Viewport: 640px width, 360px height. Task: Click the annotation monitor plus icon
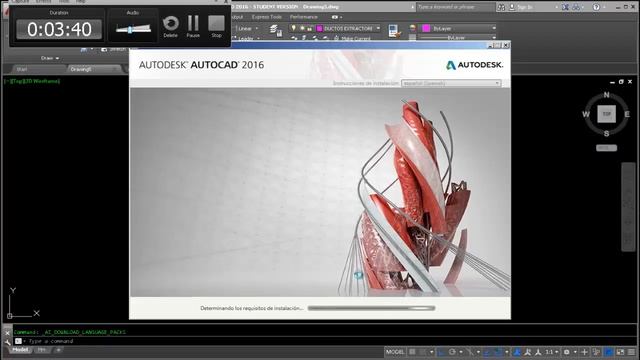coord(584,352)
